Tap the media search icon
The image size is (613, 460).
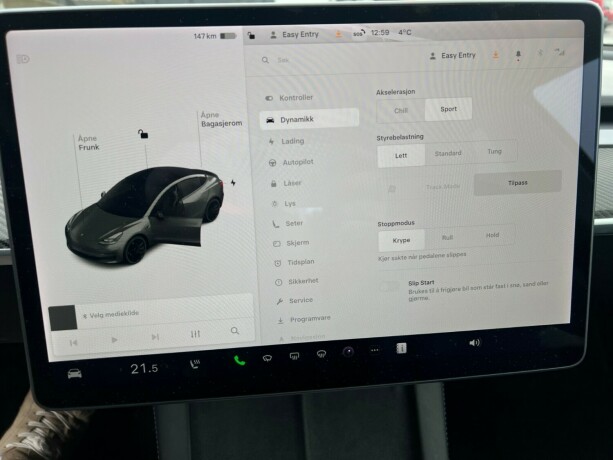pyautogui.click(x=235, y=331)
